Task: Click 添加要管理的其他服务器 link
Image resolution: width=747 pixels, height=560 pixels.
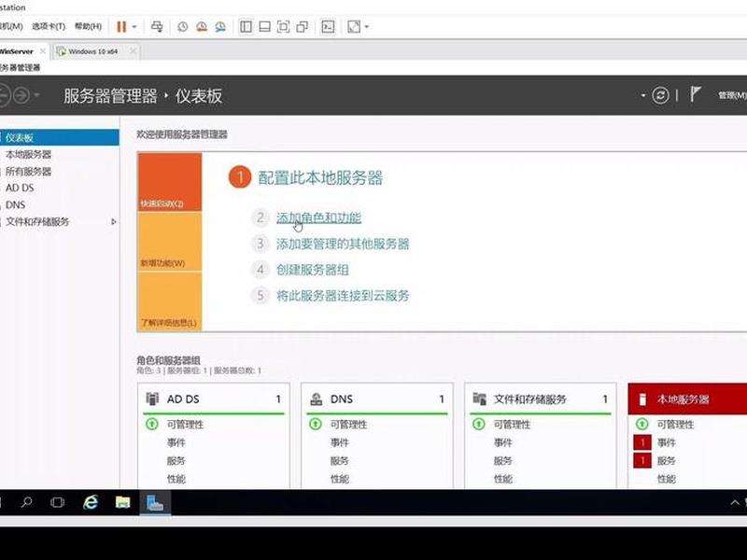Action: (x=343, y=244)
